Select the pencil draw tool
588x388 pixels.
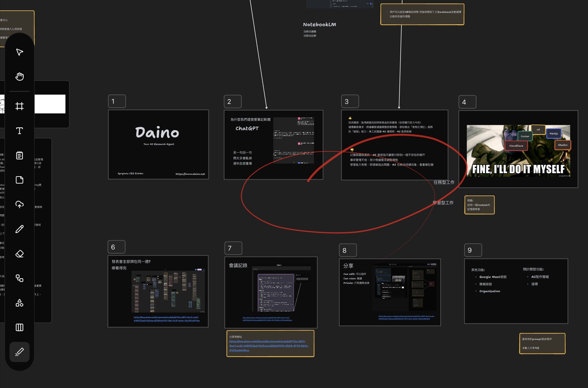pos(20,229)
